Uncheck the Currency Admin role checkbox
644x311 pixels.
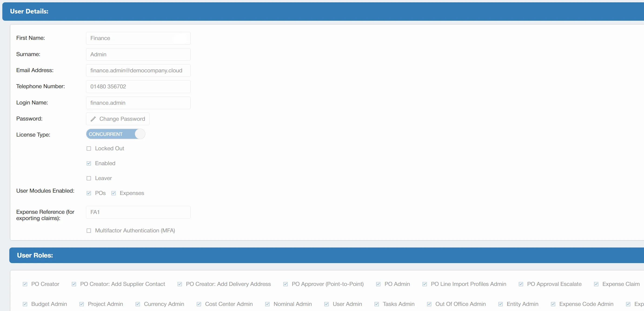(138, 304)
